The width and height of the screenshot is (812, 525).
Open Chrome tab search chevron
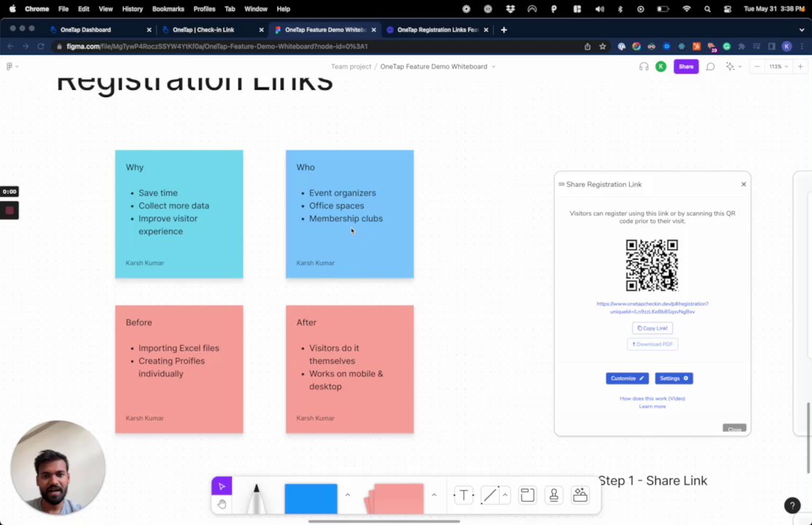click(x=802, y=30)
